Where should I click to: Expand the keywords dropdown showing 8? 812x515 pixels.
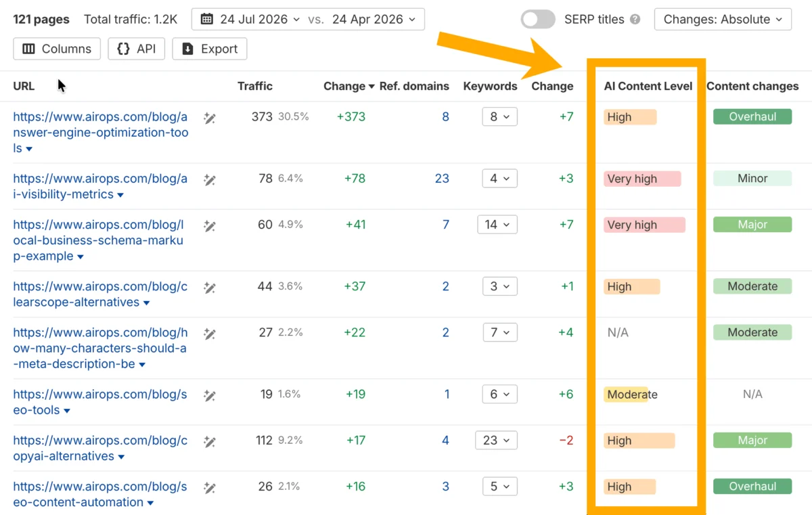(500, 116)
